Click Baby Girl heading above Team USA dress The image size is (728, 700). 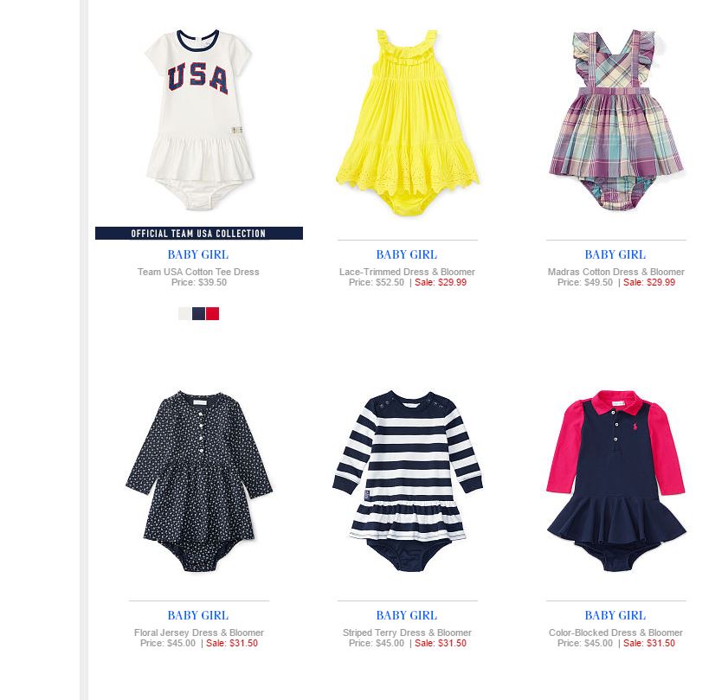pyautogui.click(x=198, y=254)
